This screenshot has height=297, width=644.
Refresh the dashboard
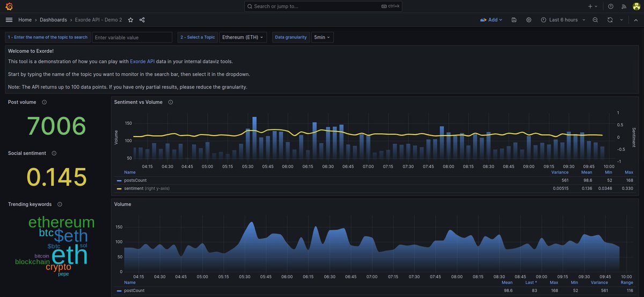(610, 20)
